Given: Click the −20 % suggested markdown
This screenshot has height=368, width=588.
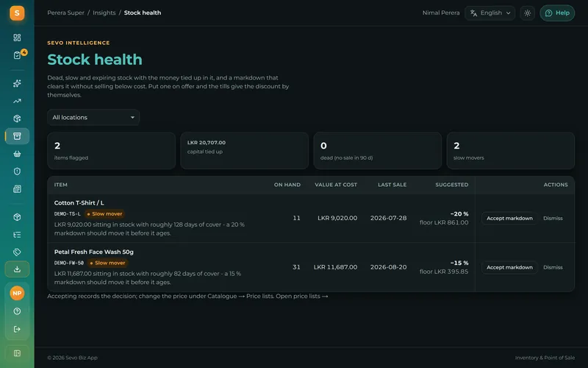Looking at the screenshot, I should (x=459, y=214).
